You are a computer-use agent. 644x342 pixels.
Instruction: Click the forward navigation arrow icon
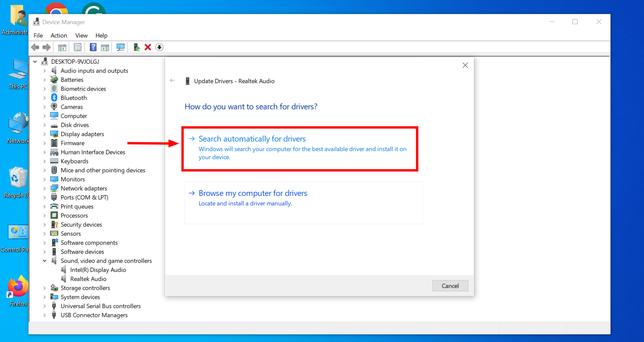[x=46, y=47]
